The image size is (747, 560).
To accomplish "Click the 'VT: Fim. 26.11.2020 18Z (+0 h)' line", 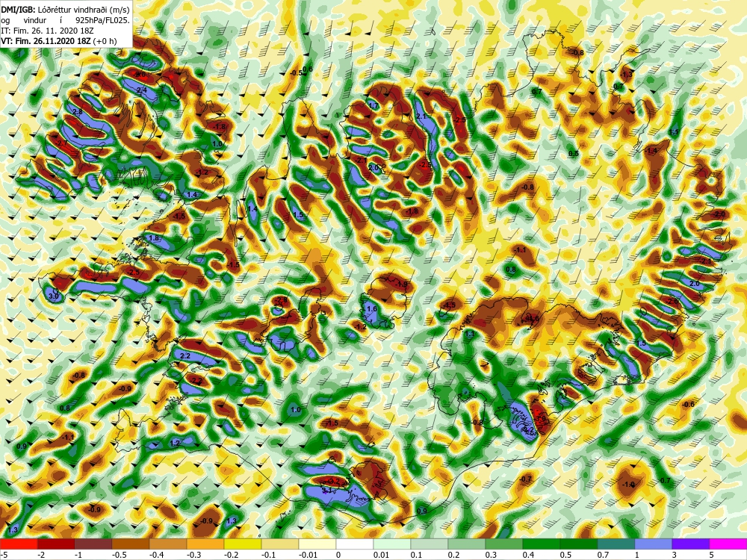I will (58, 41).
